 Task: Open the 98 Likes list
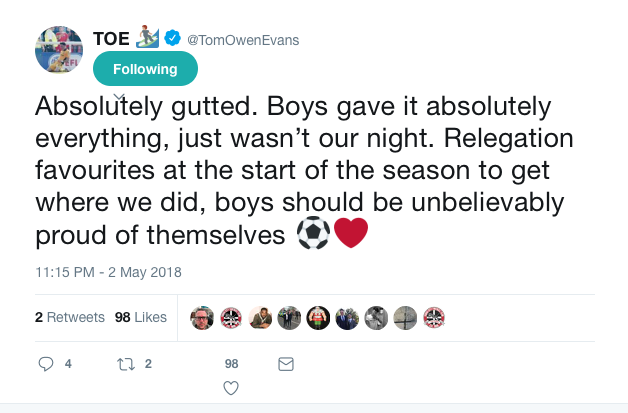[x=140, y=317]
